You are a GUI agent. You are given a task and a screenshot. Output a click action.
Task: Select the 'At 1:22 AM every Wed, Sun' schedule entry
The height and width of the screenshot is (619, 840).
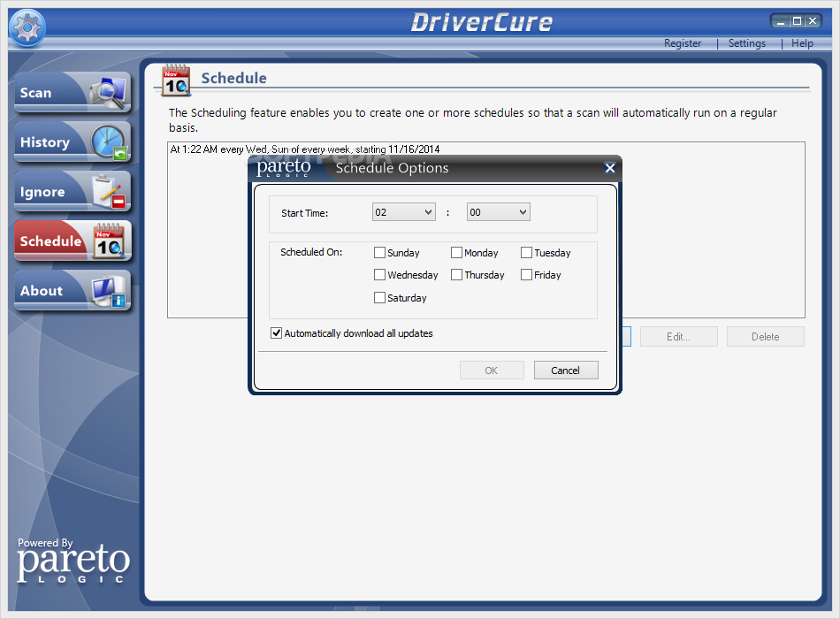click(305, 149)
